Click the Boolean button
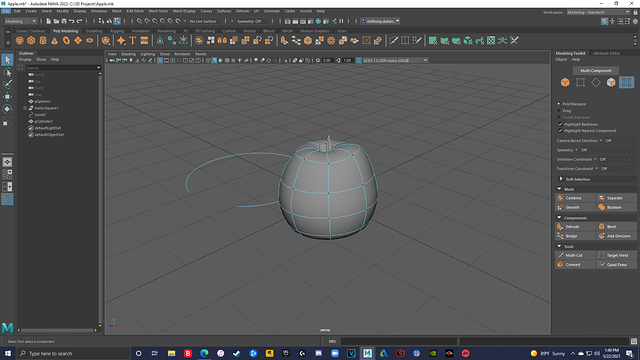This screenshot has width=640, height=360. [616, 207]
